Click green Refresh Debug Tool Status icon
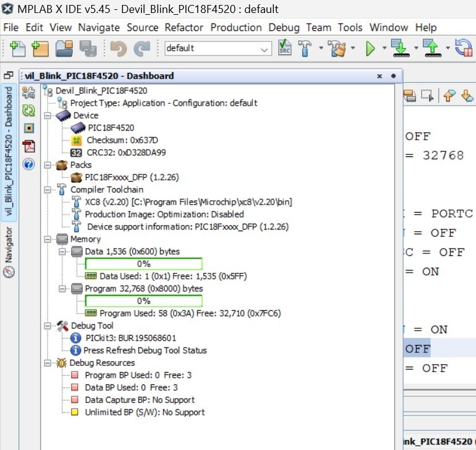The height and width of the screenshot is (450, 476). 28,110
